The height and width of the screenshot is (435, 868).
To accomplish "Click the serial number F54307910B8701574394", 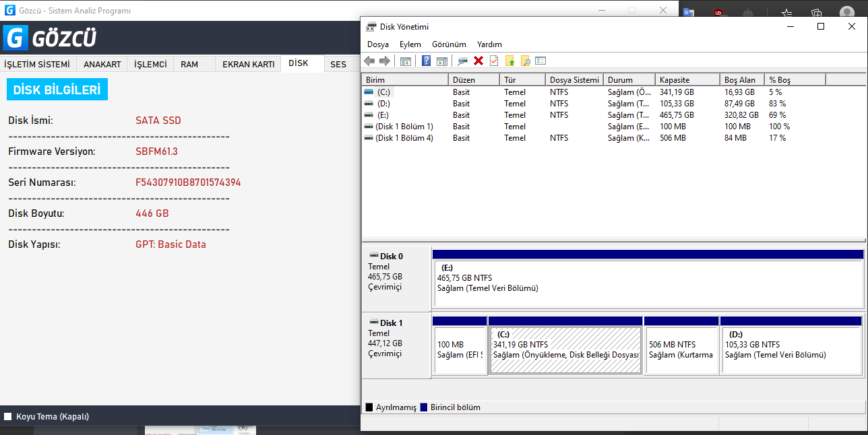I will [188, 182].
